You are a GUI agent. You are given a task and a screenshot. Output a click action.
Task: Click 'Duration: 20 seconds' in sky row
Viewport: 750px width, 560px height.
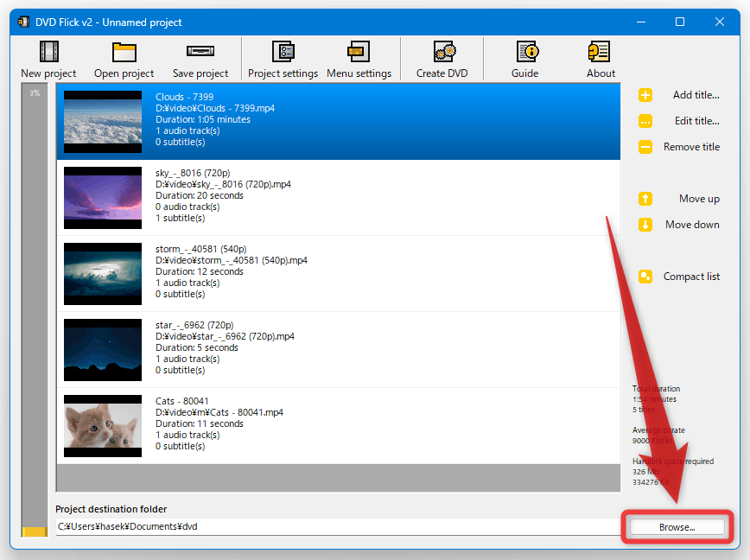(200, 195)
